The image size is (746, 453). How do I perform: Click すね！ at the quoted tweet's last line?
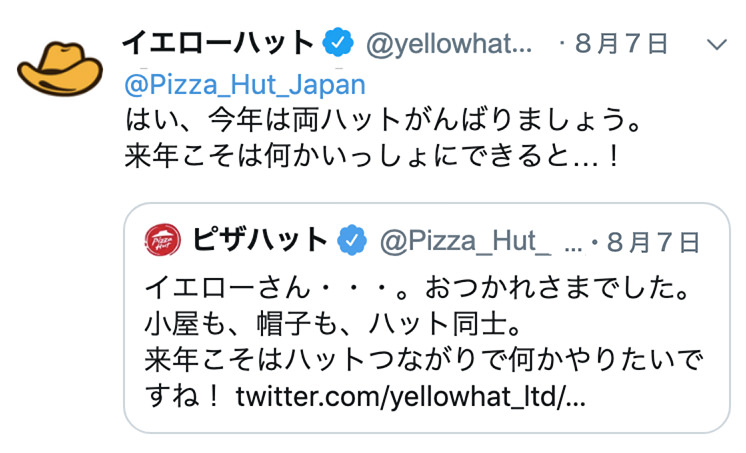pos(182,396)
